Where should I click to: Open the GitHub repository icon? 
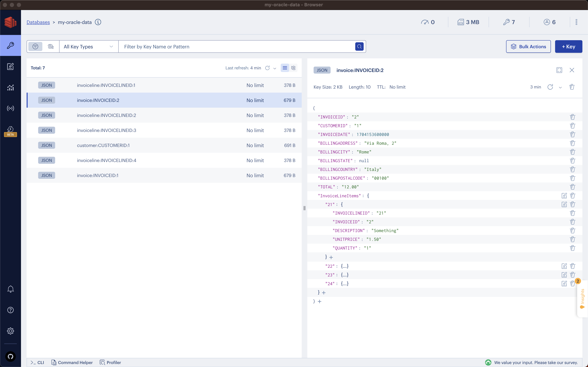tap(10, 356)
